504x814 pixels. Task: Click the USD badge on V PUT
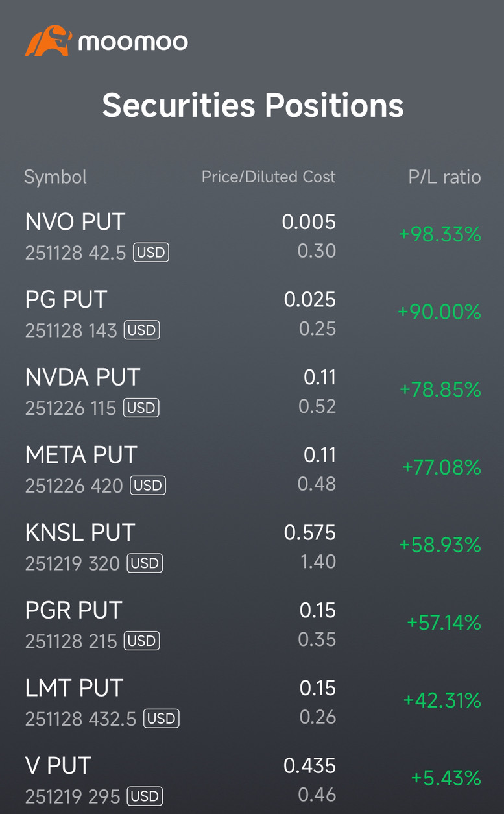click(145, 796)
